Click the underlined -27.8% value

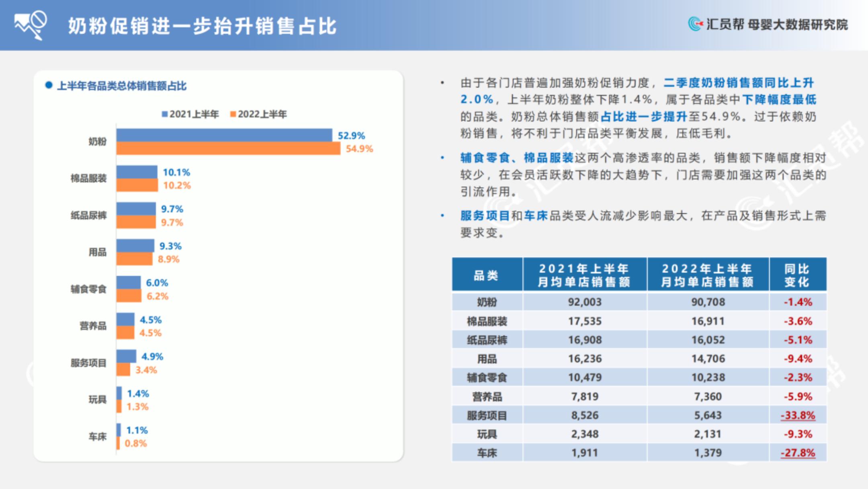798,453
